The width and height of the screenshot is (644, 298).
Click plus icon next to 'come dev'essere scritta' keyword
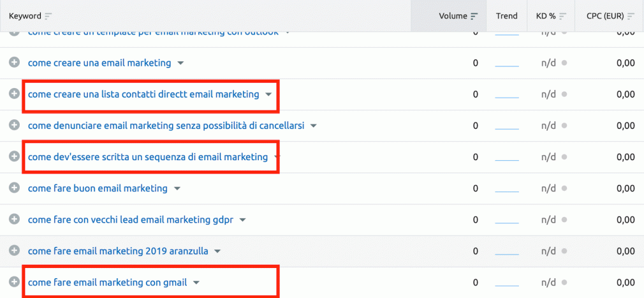15,156
